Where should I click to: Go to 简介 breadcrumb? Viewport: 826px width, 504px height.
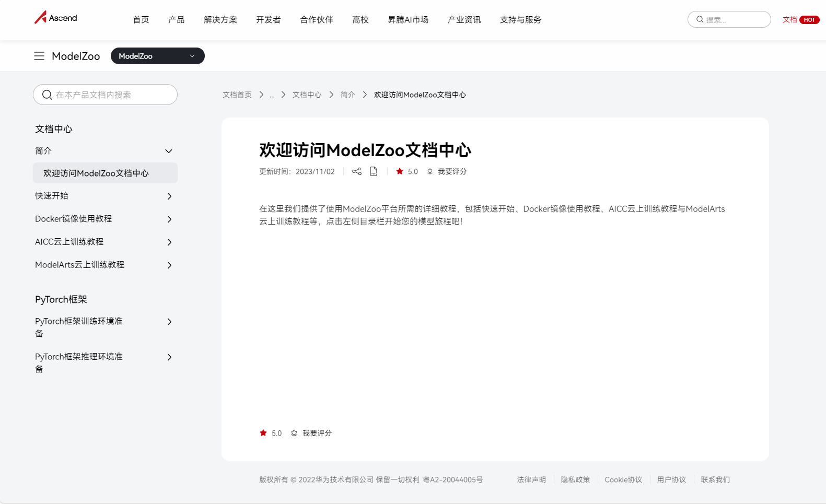click(348, 95)
